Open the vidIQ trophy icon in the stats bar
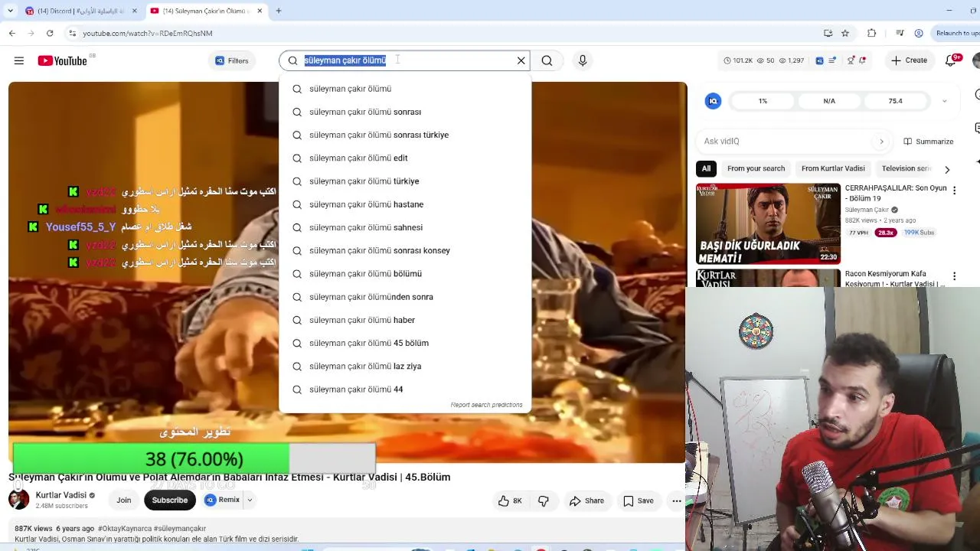 851,60
